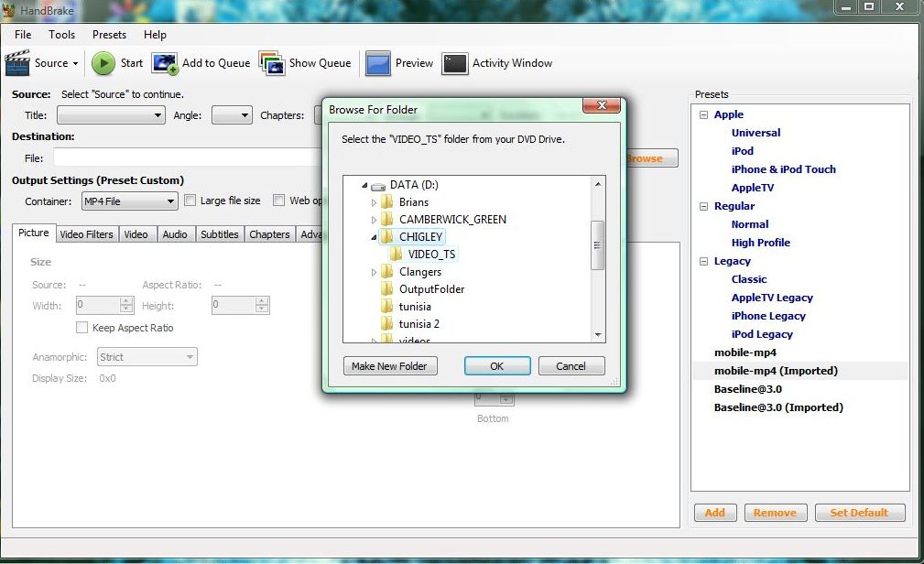924x564 pixels.
Task: Confirm folder selection with OK
Action: click(497, 365)
